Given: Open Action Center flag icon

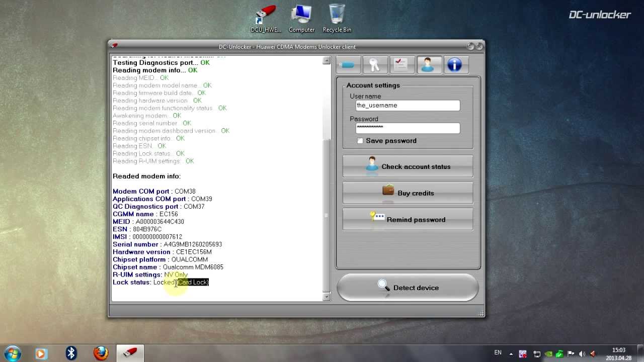Looking at the screenshot, I should [x=572, y=354].
